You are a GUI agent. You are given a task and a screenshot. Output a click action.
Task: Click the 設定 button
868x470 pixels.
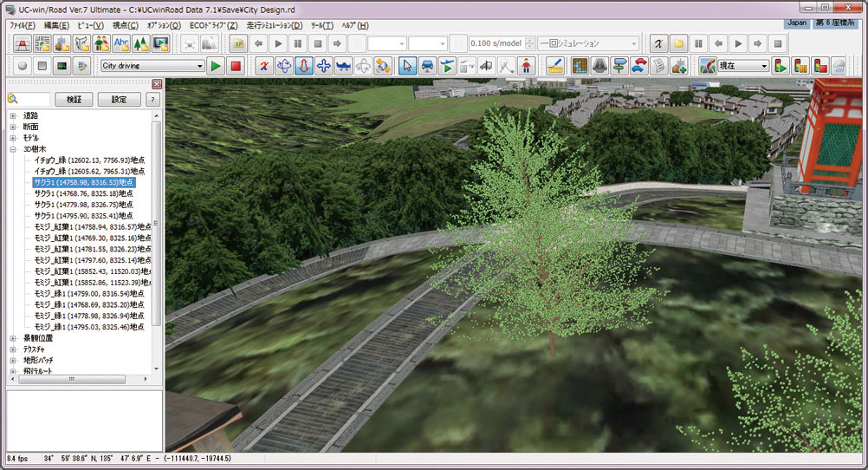[x=119, y=100]
